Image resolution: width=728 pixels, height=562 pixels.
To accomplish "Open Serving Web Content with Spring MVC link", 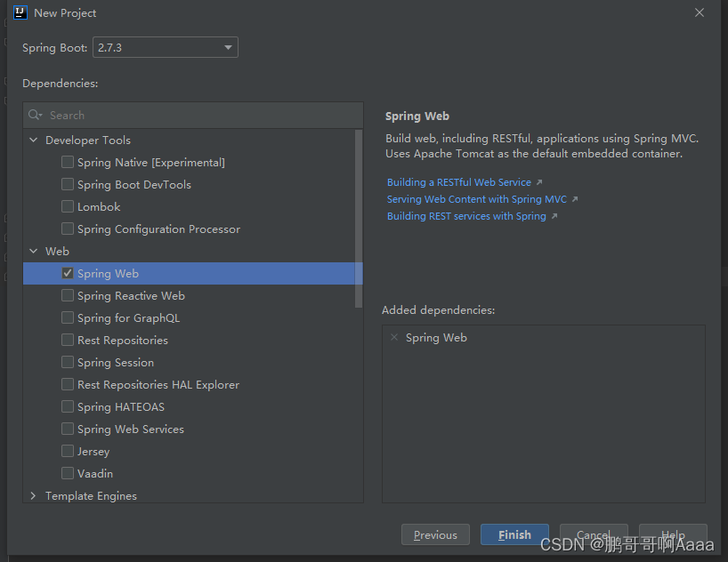I will [477, 199].
